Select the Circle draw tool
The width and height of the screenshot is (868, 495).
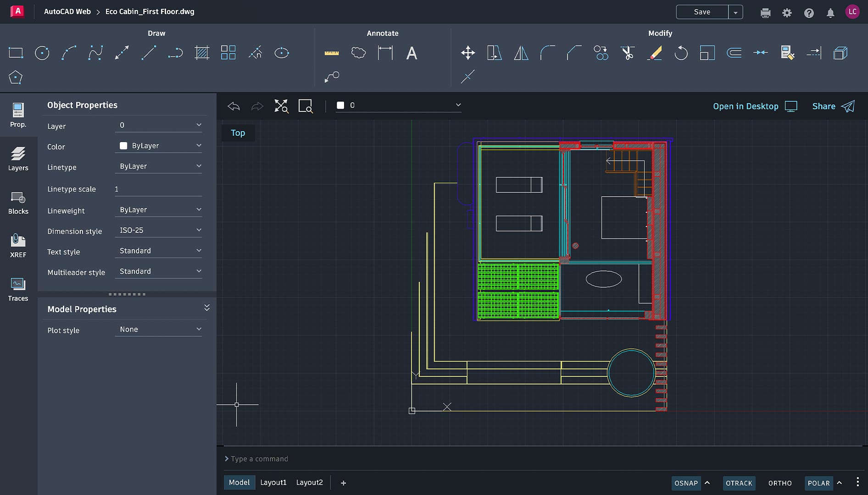pos(42,53)
